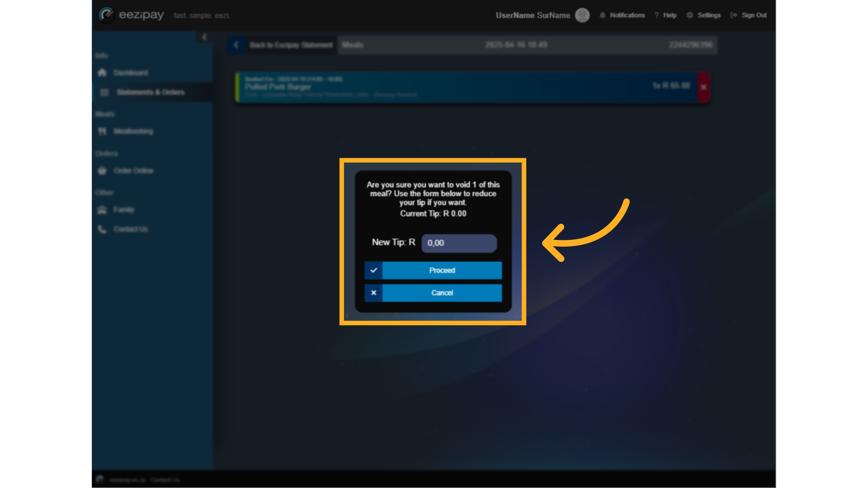Select the Meals header tab

point(353,45)
